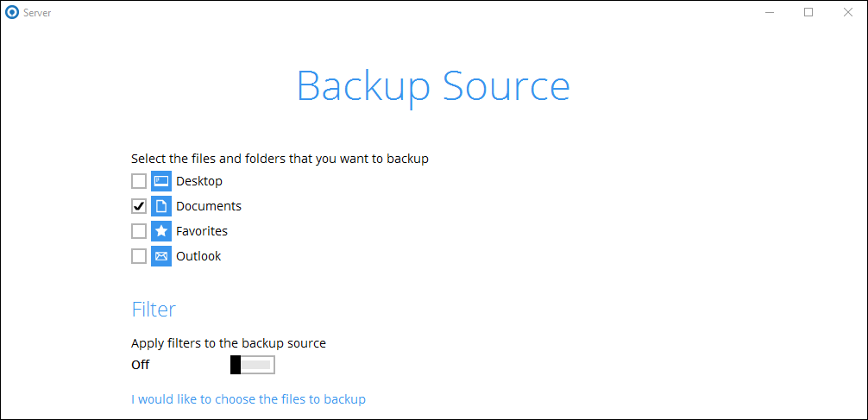Select the Outlook label text

point(198,256)
